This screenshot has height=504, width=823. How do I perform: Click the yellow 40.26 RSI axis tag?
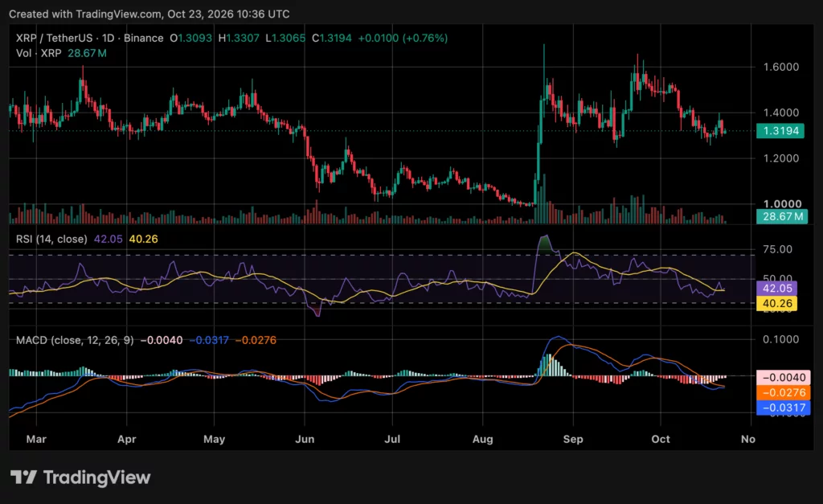777,304
